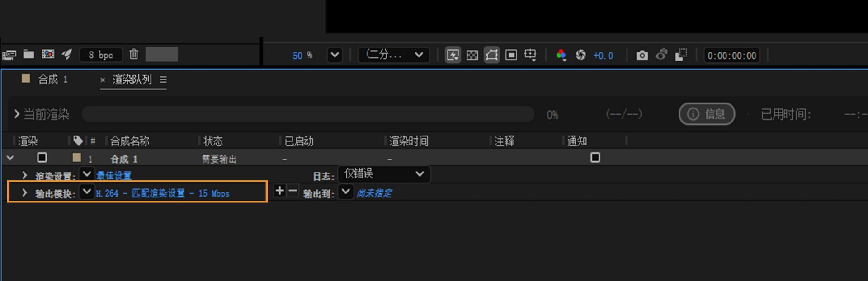This screenshot has width=868, height=281.
Task: Open the RGB channel display icon
Action: click(x=561, y=55)
